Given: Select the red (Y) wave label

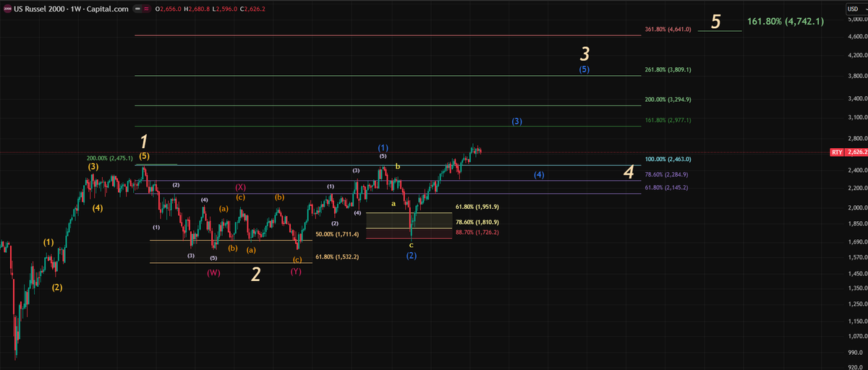Looking at the screenshot, I should coord(296,271).
